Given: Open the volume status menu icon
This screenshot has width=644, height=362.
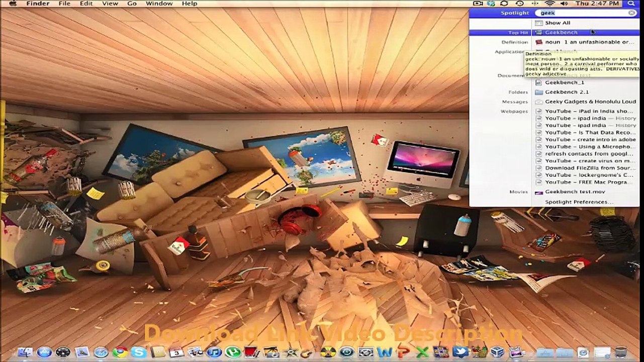Looking at the screenshot, I should [565, 4].
